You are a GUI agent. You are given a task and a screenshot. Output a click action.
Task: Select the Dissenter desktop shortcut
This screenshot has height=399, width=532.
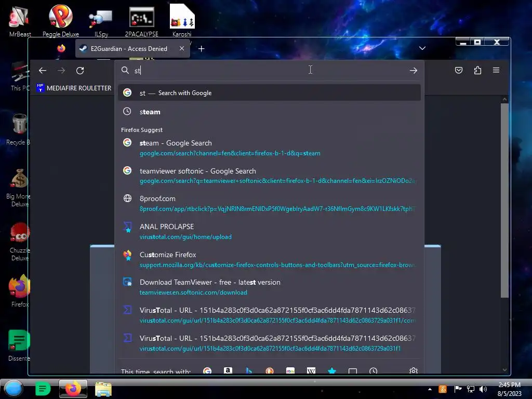point(19,345)
